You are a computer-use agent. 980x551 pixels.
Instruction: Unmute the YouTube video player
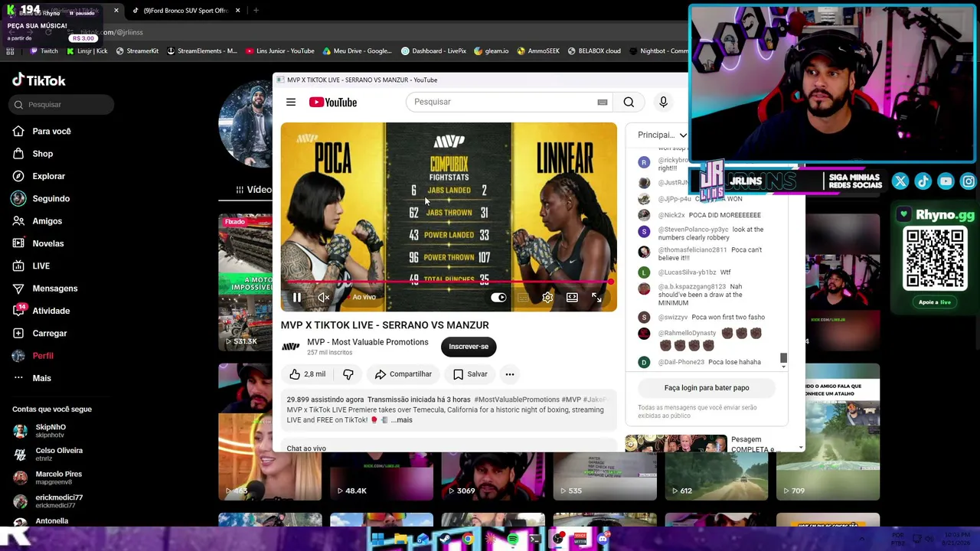tap(324, 298)
